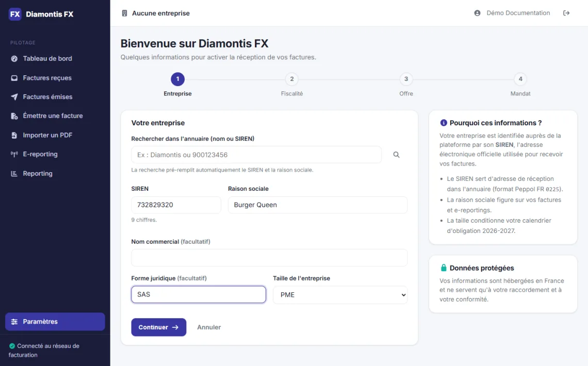Click the Tableau de bord gauge icon

click(14, 58)
